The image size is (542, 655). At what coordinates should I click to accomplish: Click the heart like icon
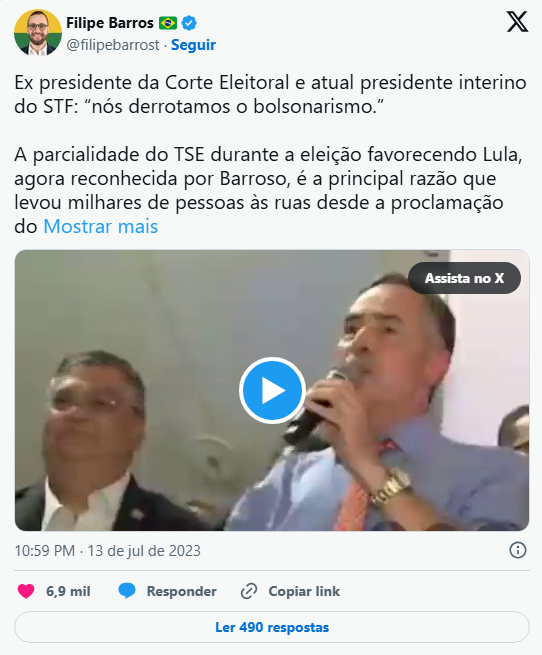point(26,591)
